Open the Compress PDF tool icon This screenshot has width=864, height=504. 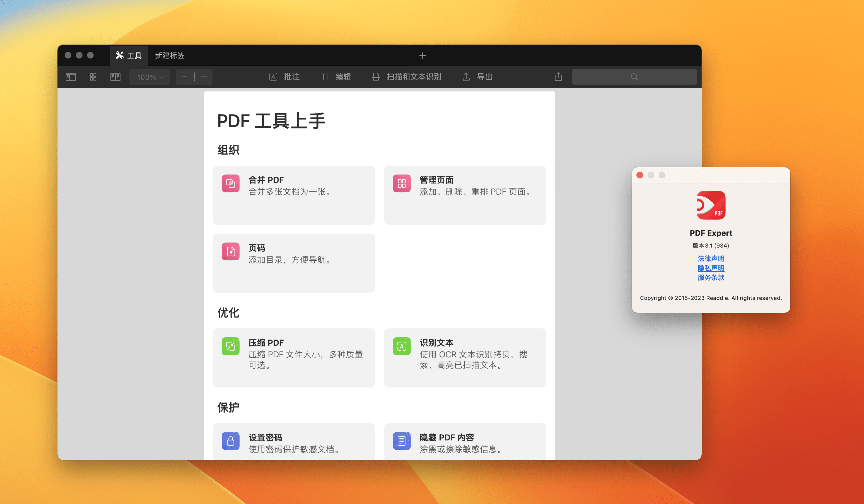[230, 346]
